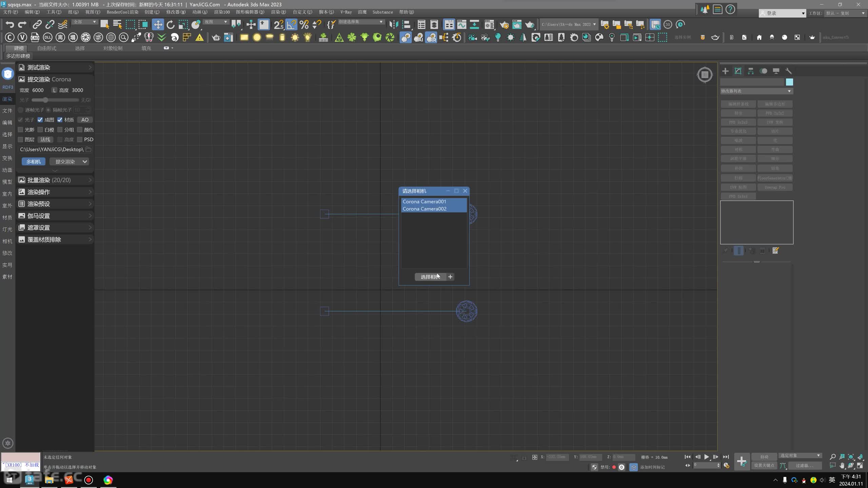Open the 提交渲染 dropdown arrow
Screen dimensions: 868x488
(x=85, y=162)
